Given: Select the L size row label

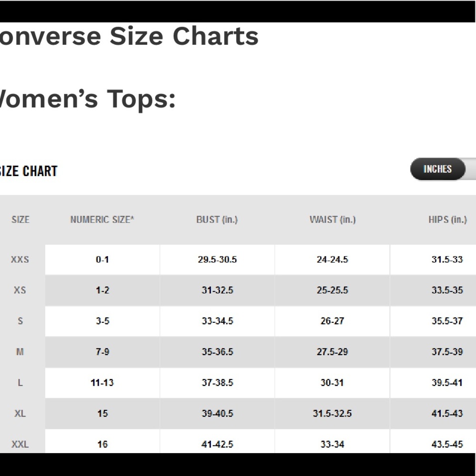Looking at the screenshot, I should point(20,383).
